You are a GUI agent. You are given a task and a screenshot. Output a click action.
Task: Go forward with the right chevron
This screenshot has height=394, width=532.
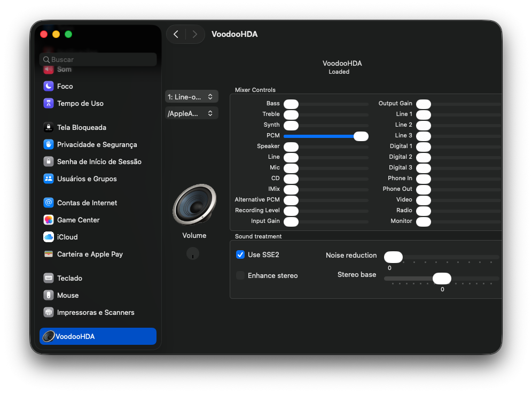click(195, 34)
